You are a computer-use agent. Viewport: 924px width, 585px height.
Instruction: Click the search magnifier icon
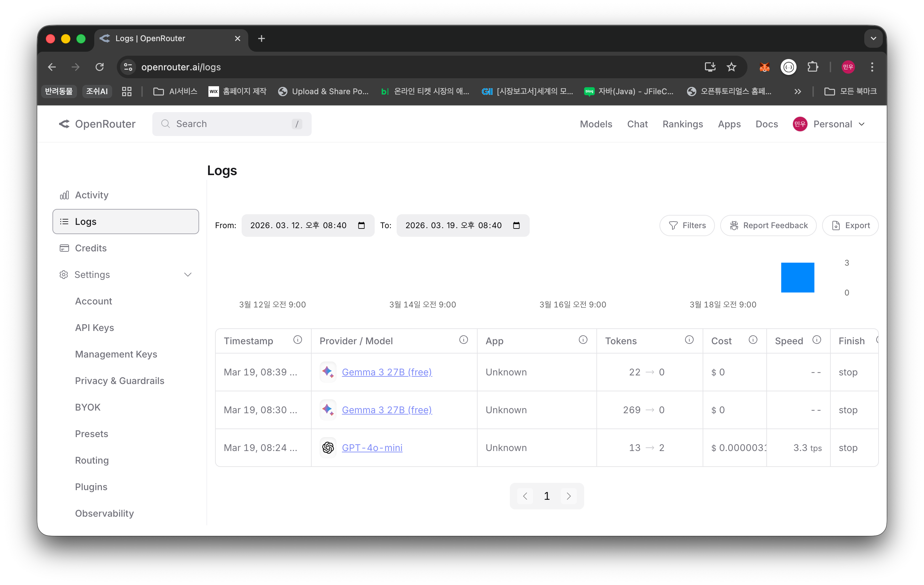[x=165, y=124]
